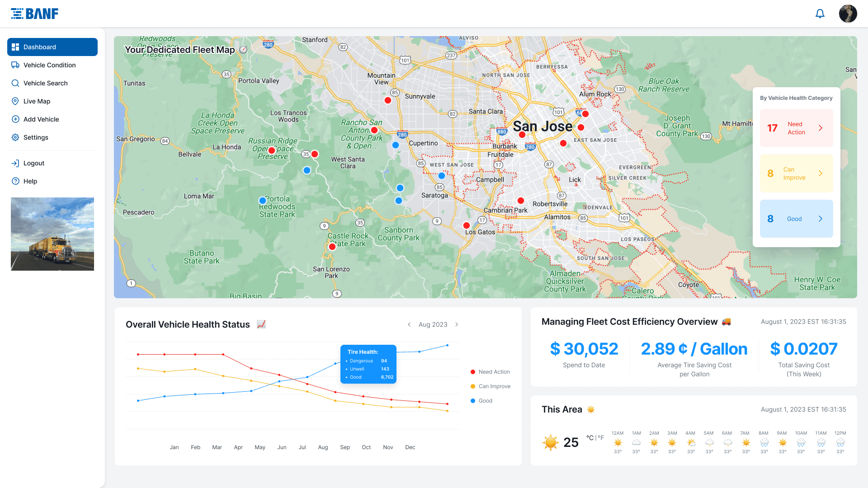Click red marker near Alum Rock
Screen dimensions: 868x488
point(585,114)
